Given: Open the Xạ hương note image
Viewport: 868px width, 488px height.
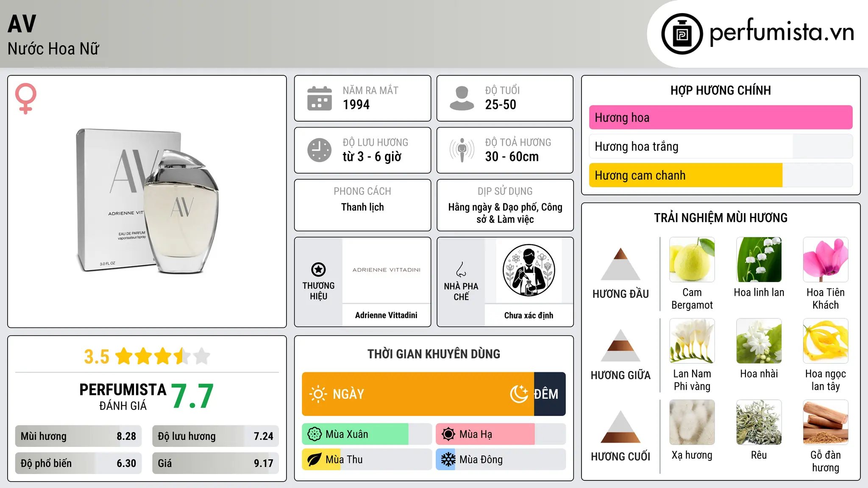Looking at the screenshot, I should coord(692,422).
